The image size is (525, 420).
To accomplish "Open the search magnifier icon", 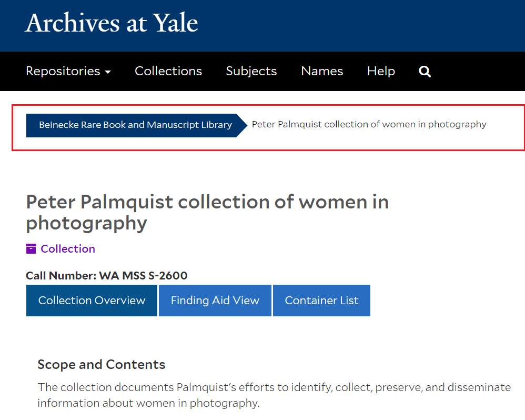I will coord(425,72).
